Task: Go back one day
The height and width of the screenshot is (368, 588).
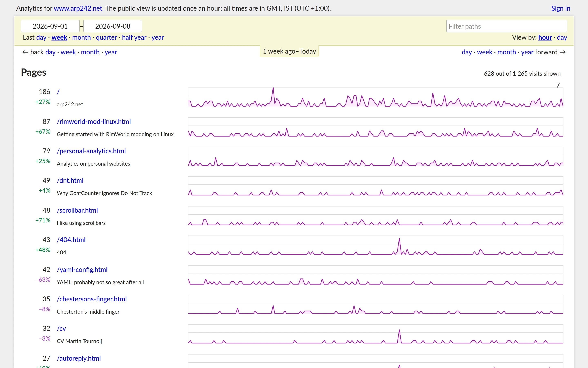Action: pos(50,52)
